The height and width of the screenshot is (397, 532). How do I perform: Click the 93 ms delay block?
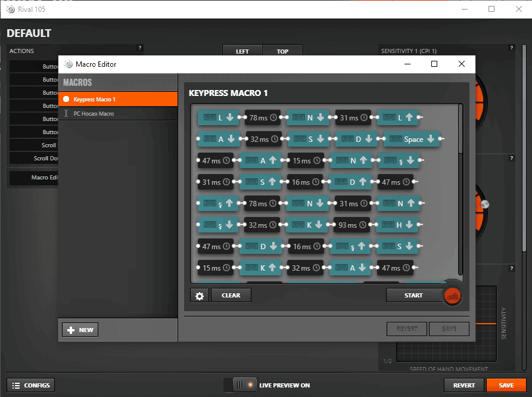353,225
